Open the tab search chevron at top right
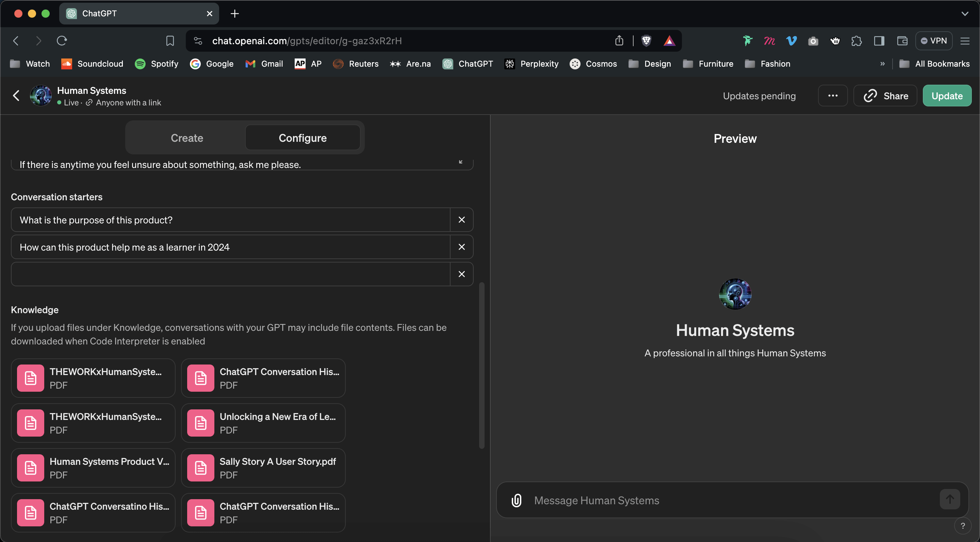Image resolution: width=980 pixels, height=542 pixels. tap(965, 13)
